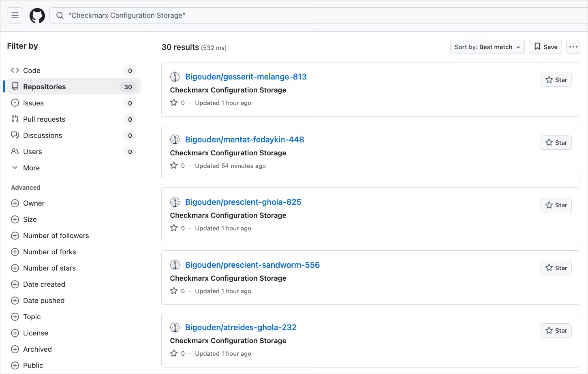588x374 pixels.
Task: Select the Pull requests filter icon
Action: 15,119
